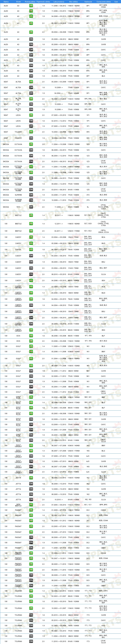Click diesel ON icon in Skoda Superb 3T4 row
This screenshot has width=121, height=644.
(x=31, y=195)
